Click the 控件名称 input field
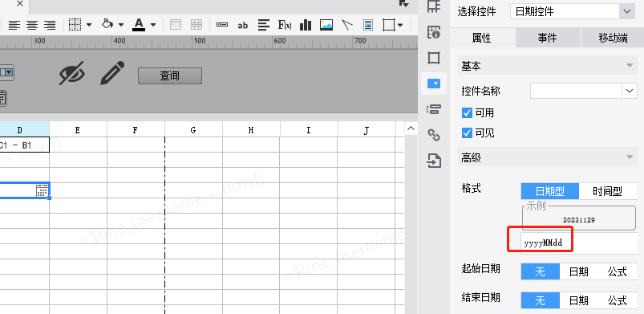This screenshot has width=644, height=314. click(576, 91)
